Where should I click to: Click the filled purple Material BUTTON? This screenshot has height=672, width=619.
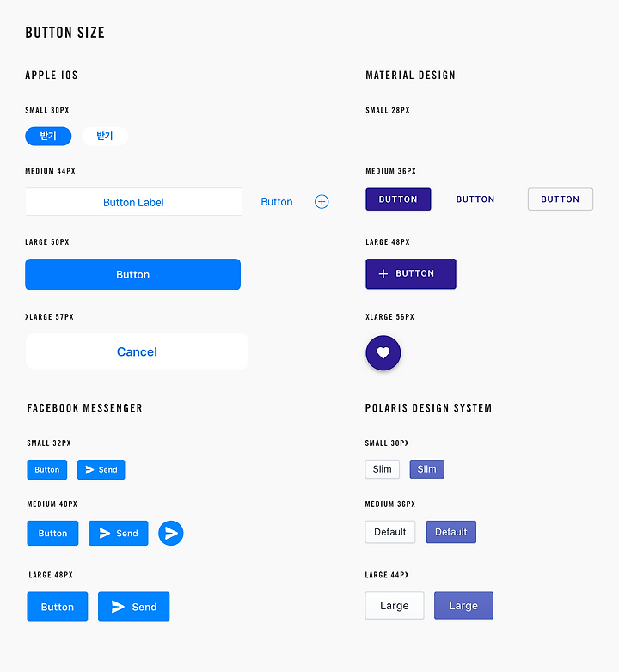(x=398, y=199)
